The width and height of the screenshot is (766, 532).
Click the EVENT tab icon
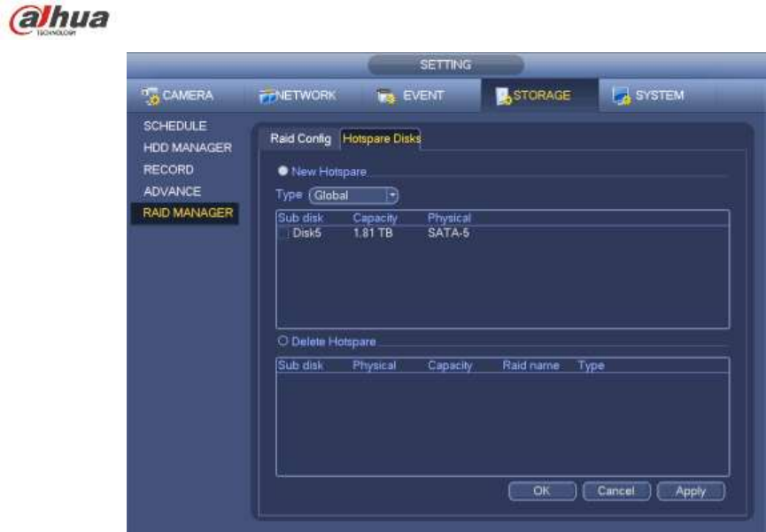[x=386, y=96]
